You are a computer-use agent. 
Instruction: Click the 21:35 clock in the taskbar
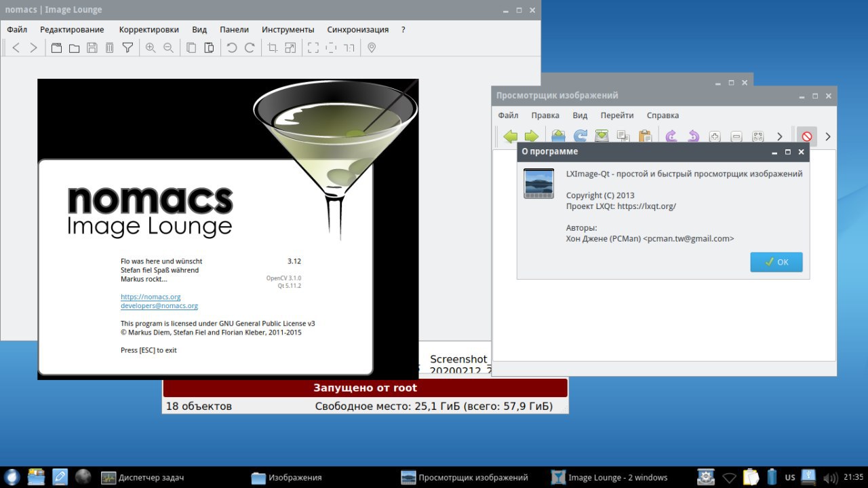pyautogui.click(x=854, y=477)
